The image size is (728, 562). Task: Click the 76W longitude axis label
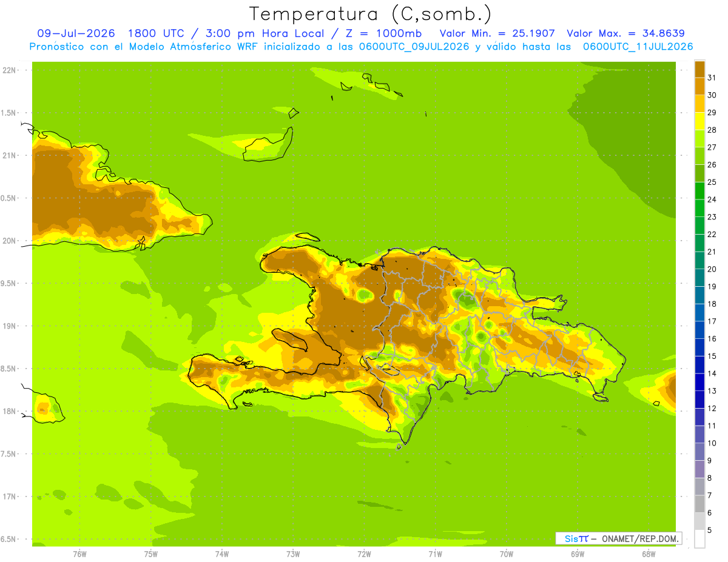79,554
